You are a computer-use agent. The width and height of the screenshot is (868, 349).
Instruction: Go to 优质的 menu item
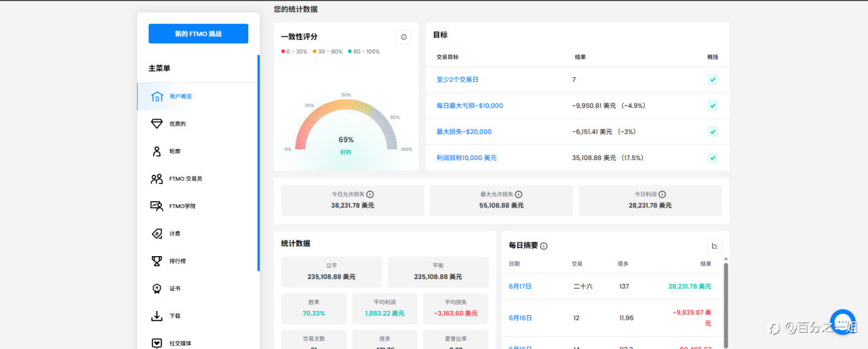(x=178, y=124)
